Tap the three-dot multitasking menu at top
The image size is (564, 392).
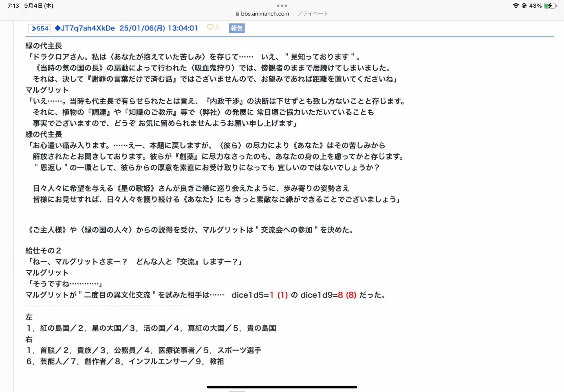[x=282, y=6]
